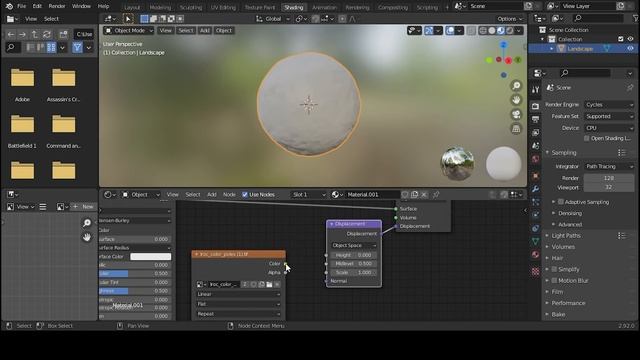Expand the Light Paths panel

point(566,236)
